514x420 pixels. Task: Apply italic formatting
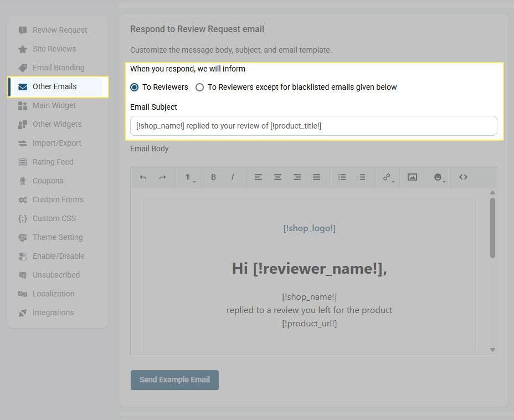(233, 177)
